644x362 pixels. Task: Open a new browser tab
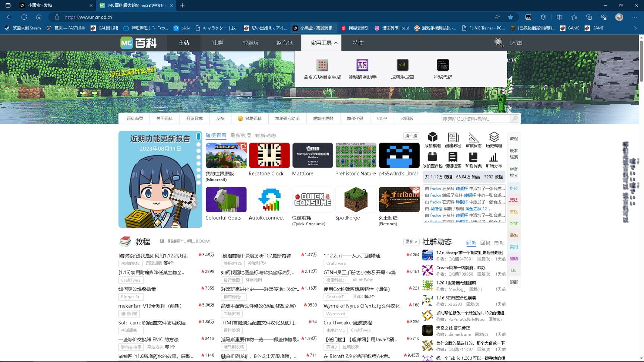[x=182, y=5]
